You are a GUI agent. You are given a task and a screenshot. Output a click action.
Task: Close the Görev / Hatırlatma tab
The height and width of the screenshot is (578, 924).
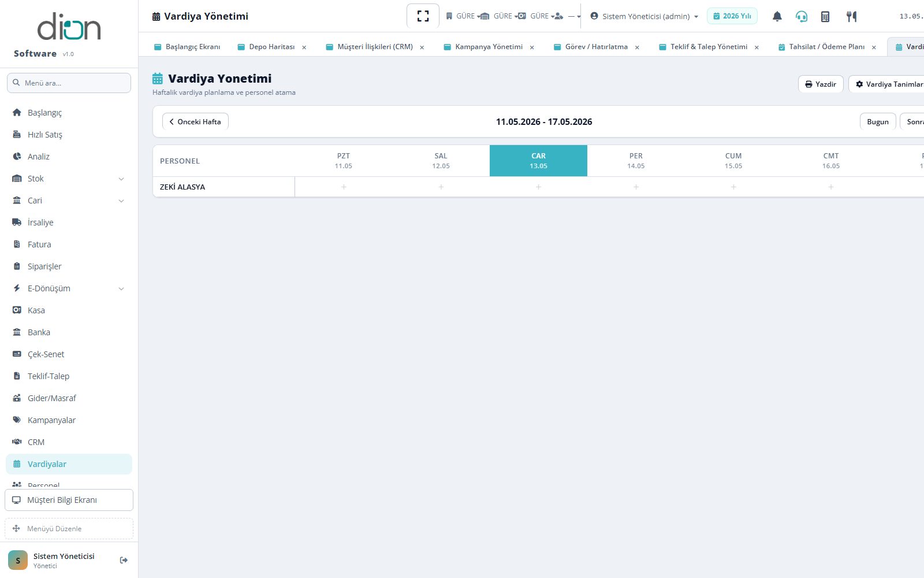(x=637, y=47)
